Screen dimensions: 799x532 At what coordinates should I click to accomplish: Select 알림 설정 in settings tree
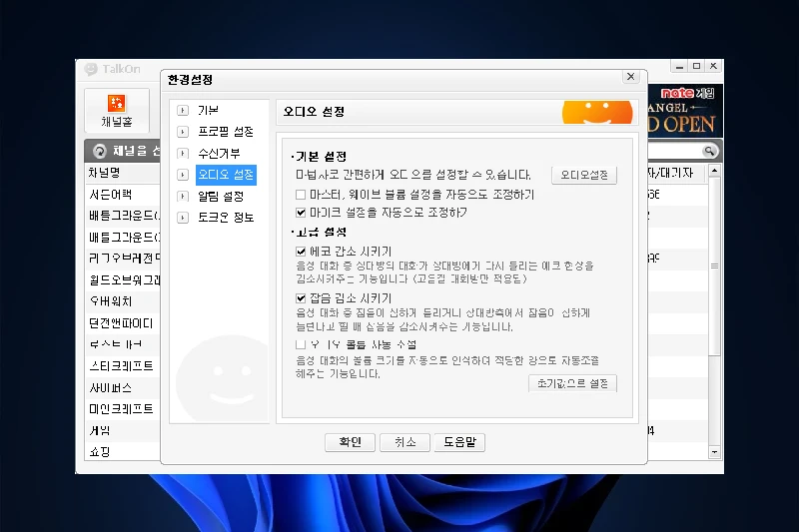tap(221, 196)
